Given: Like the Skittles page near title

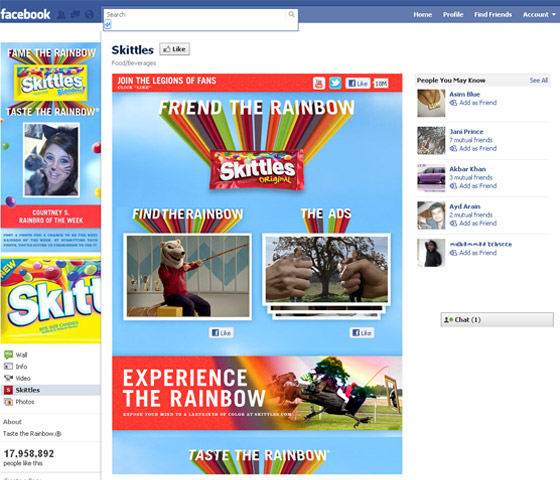Looking at the screenshot, I should click(174, 49).
